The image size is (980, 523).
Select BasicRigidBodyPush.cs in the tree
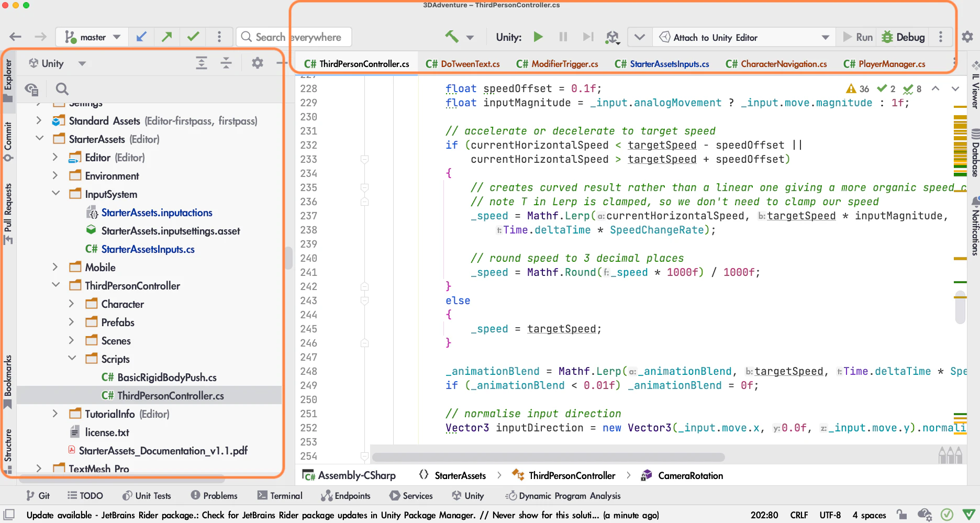[x=167, y=377]
